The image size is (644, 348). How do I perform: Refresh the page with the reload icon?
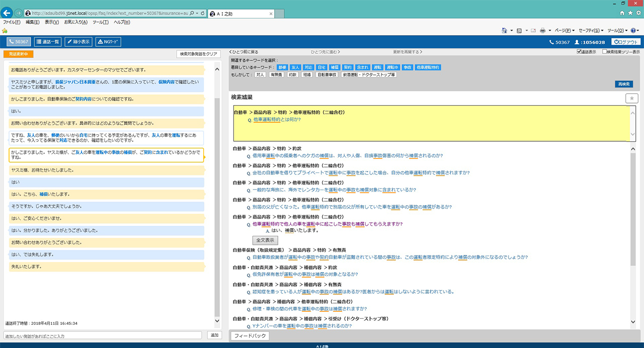202,13
